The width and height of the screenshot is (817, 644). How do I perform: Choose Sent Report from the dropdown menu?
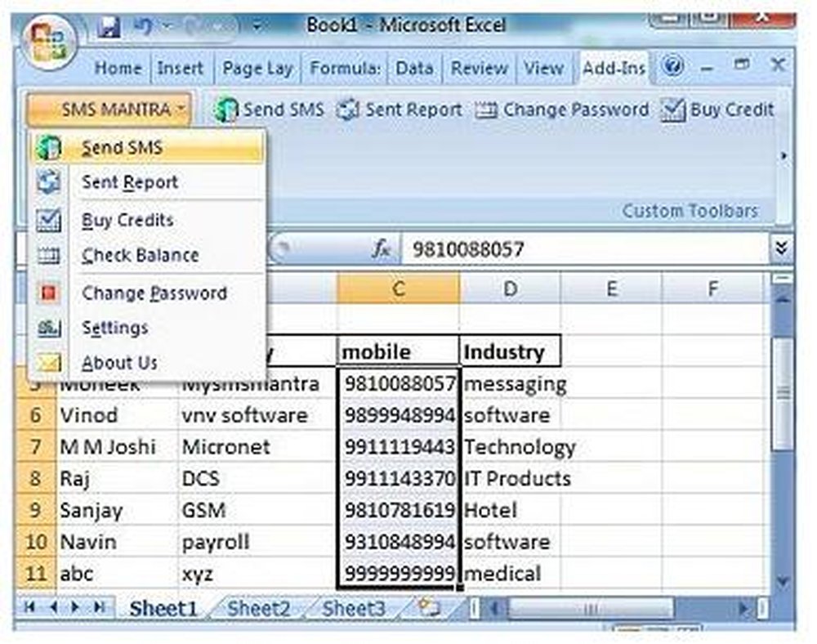coord(148,182)
